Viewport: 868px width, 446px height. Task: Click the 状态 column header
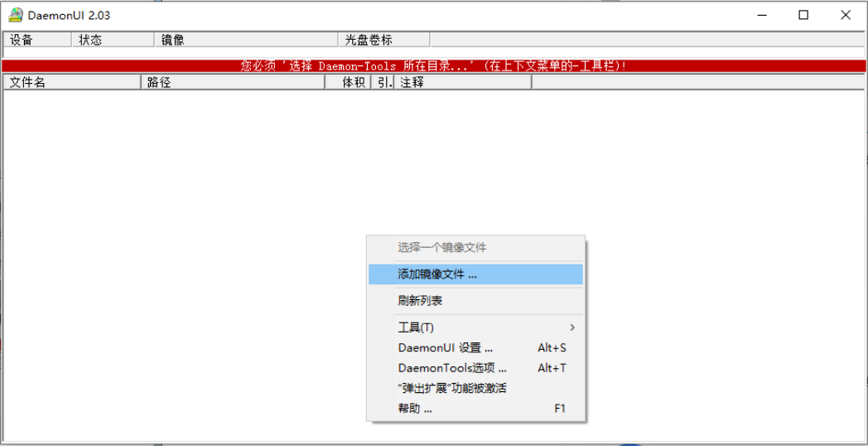coord(113,40)
